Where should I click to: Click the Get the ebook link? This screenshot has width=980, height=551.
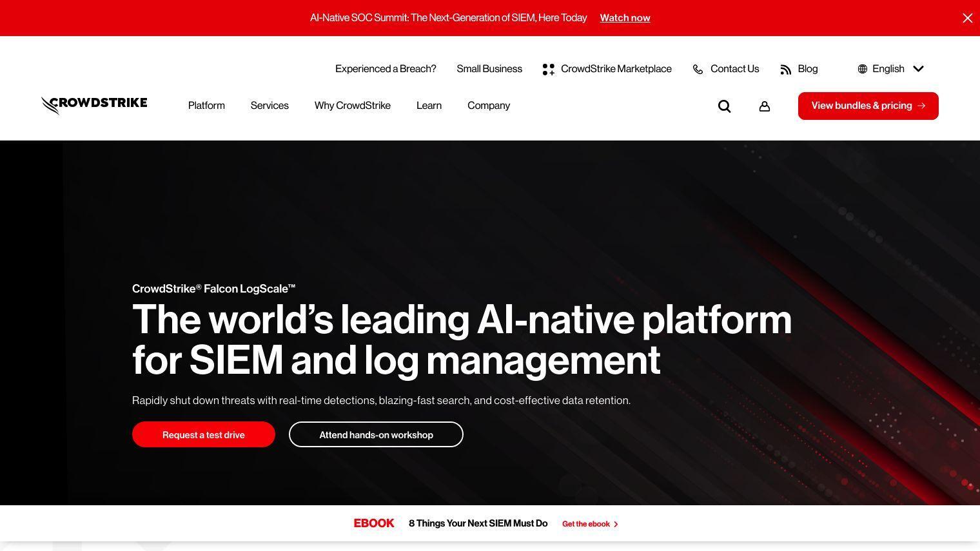tap(590, 524)
